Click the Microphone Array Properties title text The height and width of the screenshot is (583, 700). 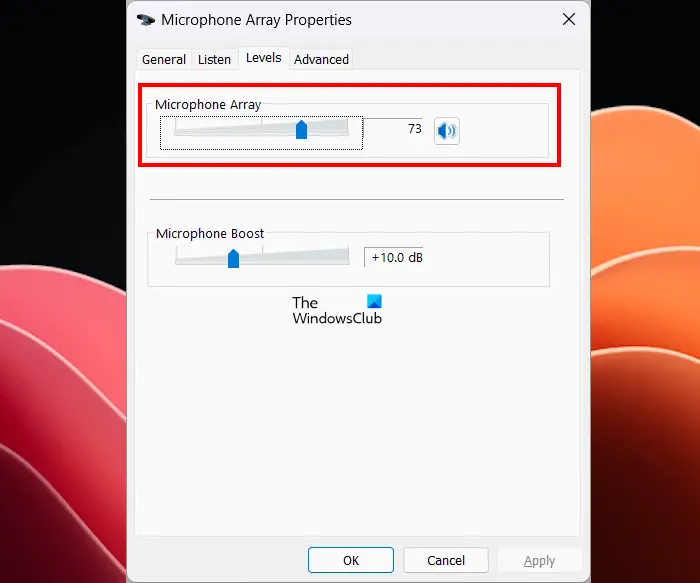[256, 20]
